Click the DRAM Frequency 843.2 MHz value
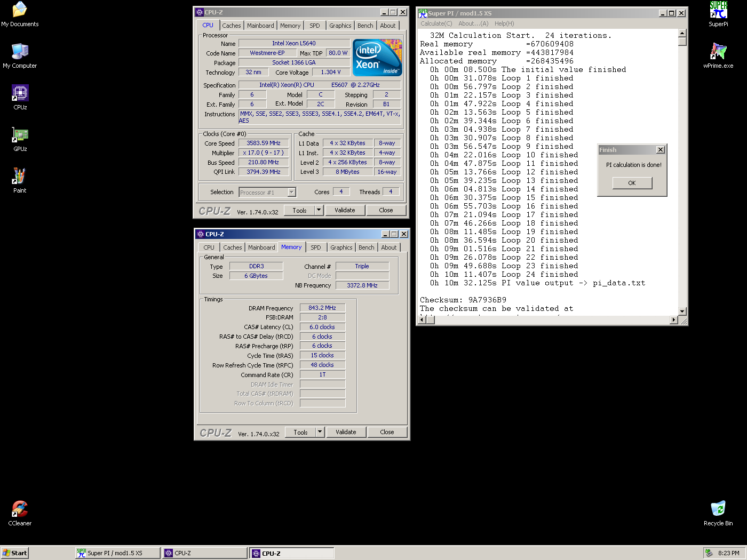This screenshot has width=747, height=560. (322, 308)
